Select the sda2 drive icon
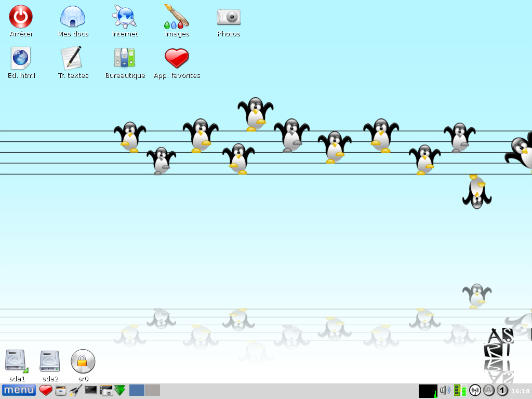Image resolution: width=532 pixels, height=399 pixels. pyautogui.click(x=50, y=362)
